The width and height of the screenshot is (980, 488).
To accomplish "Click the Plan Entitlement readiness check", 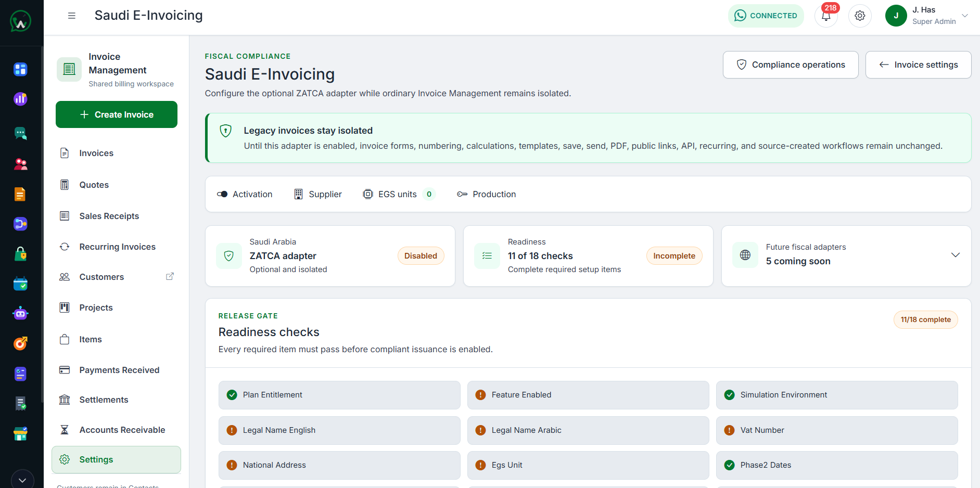I will coord(339,395).
